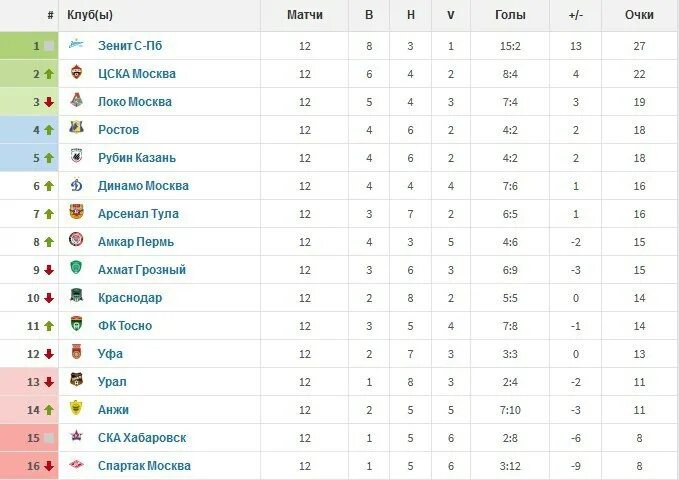Open the СКА Хабаровск team link
This screenshot has height=480, width=679.
[142, 438]
